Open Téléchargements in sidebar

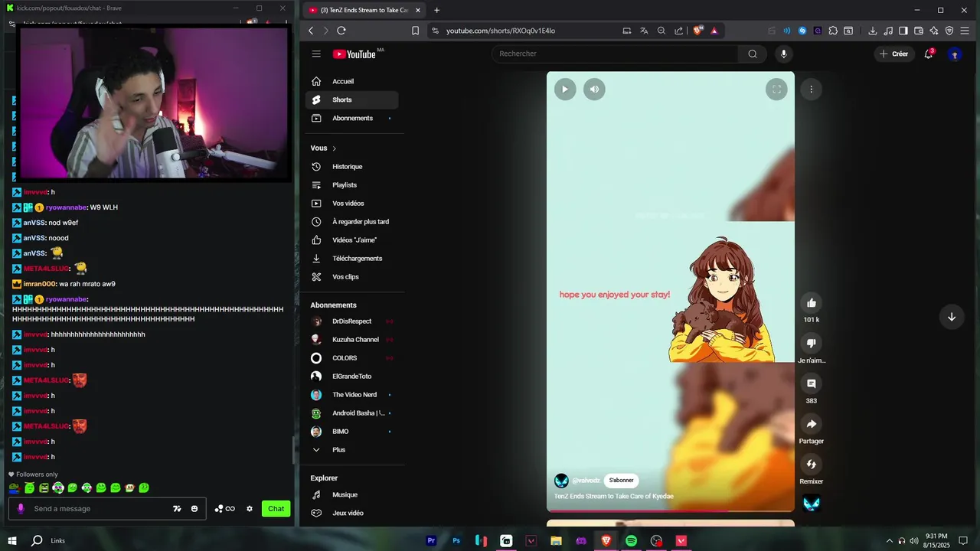coord(351,259)
